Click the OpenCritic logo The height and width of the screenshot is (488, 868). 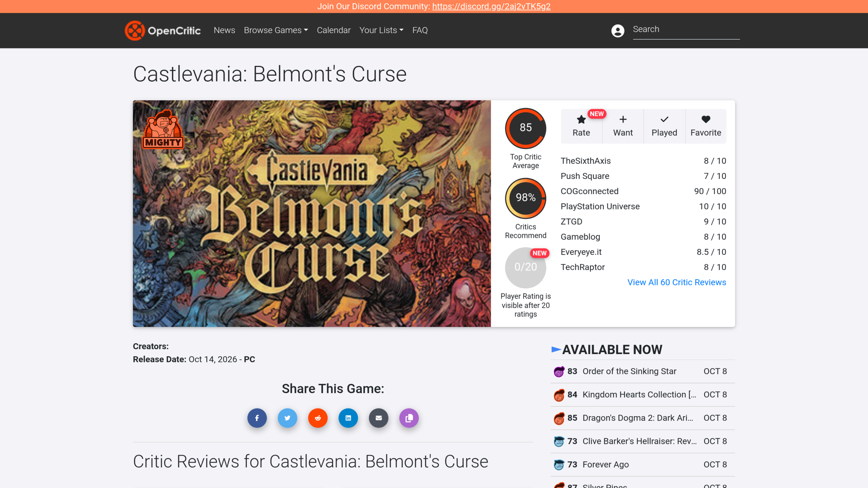pos(163,30)
